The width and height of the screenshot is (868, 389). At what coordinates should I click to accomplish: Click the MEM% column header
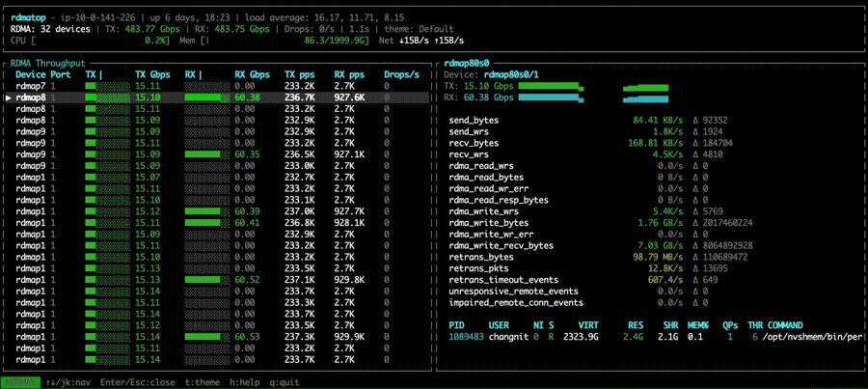point(698,325)
